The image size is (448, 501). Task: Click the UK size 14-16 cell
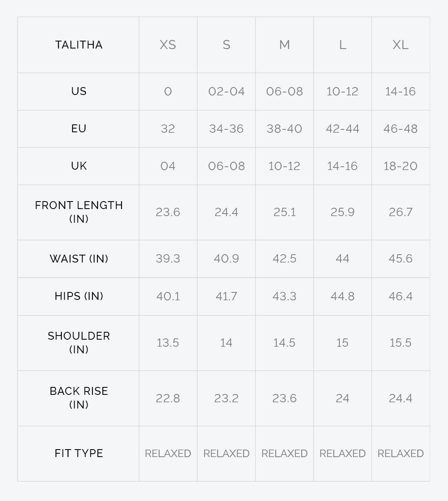point(343,166)
